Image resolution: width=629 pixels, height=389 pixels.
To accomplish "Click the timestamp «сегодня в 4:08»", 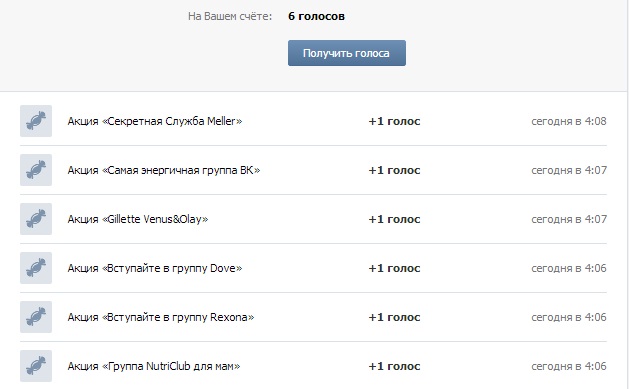I will [x=569, y=121].
